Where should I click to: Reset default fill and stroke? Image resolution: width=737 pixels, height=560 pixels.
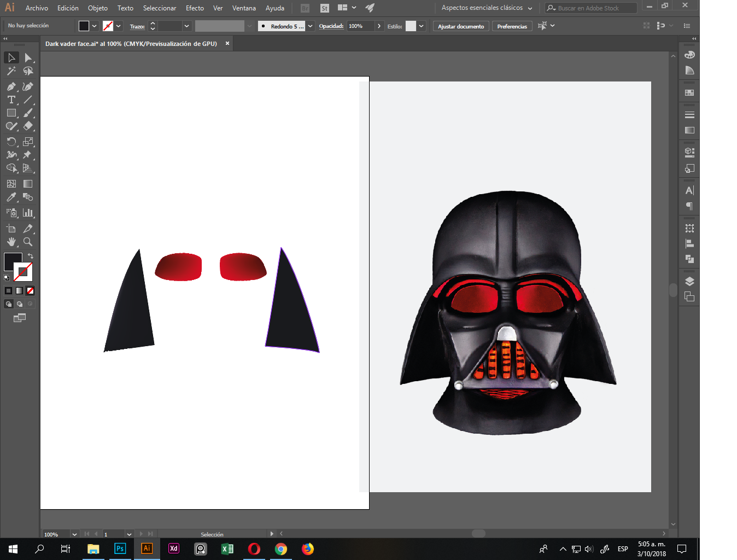7,278
